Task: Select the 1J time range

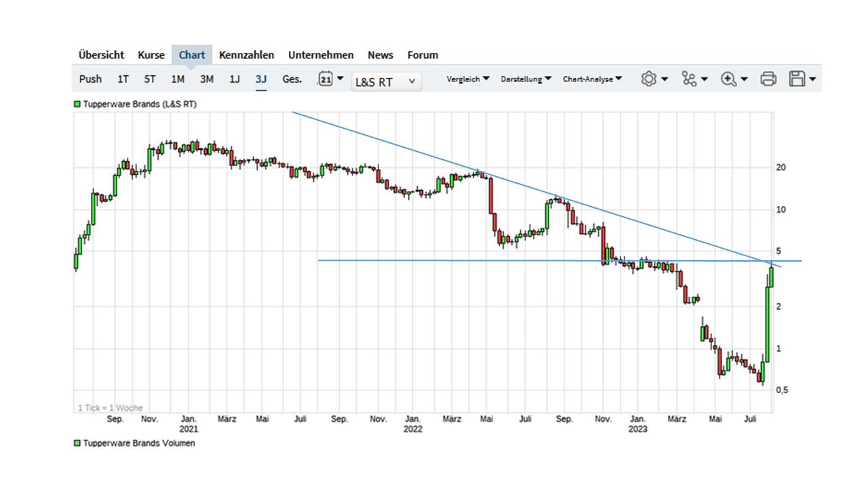Action: [x=234, y=79]
